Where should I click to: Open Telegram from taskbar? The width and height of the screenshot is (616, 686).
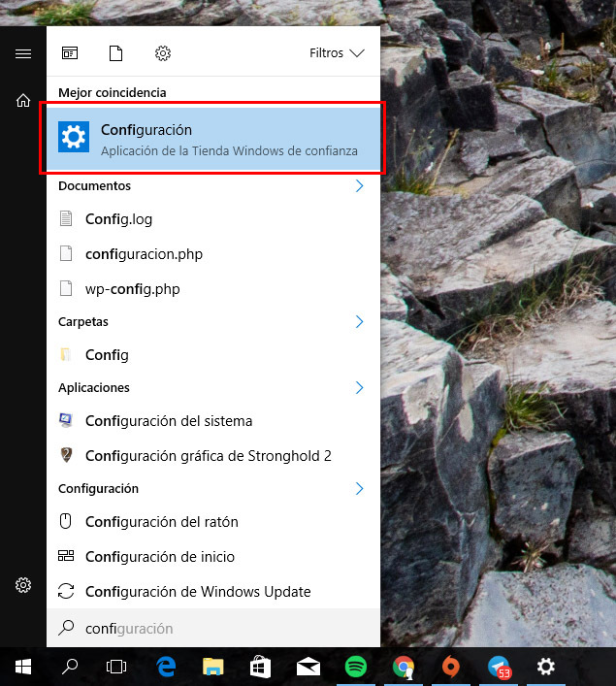499,667
